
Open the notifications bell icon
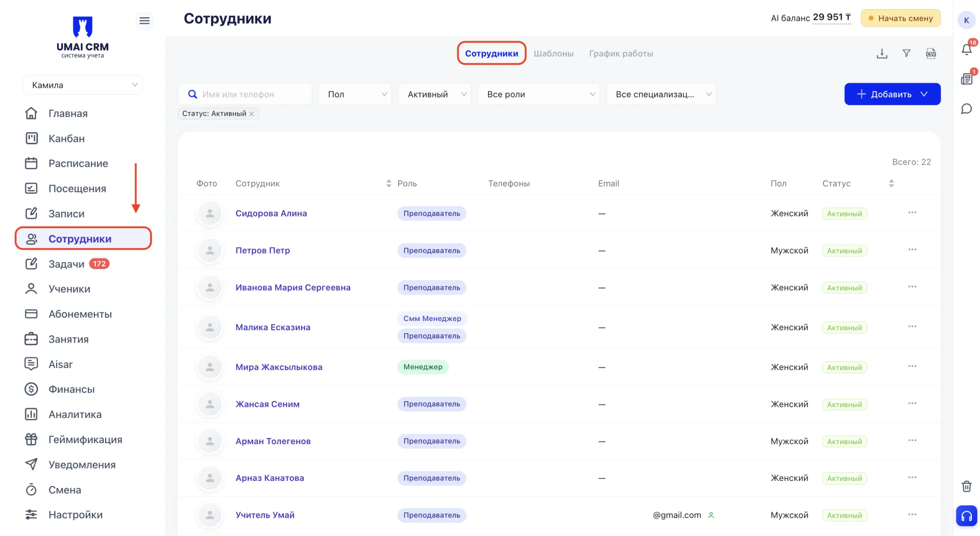tap(967, 49)
